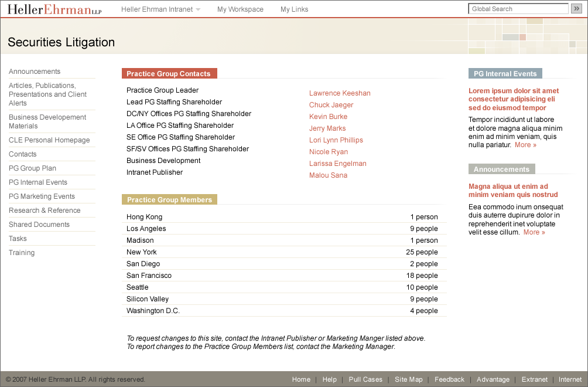Navigate to Shared Documents
The height and width of the screenshot is (387, 588).
39,225
